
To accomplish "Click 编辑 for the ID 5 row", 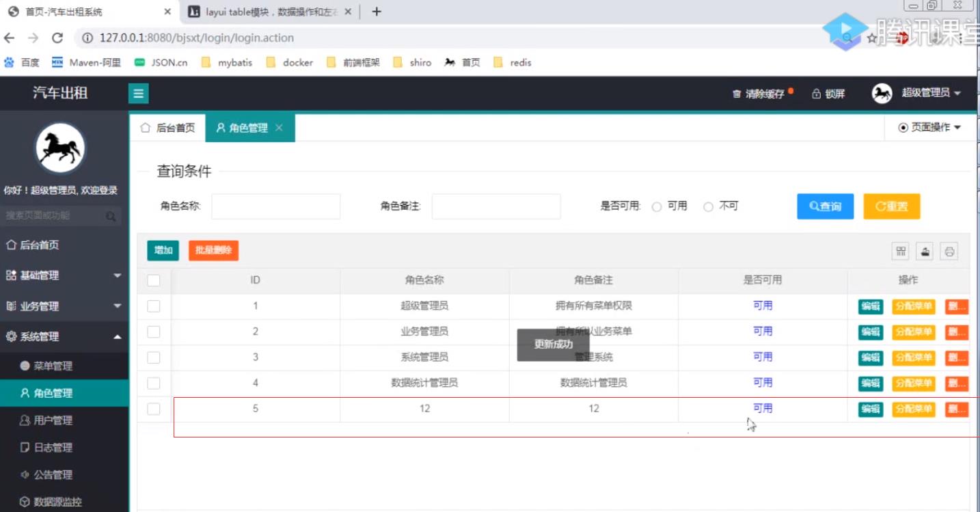I will (871, 409).
